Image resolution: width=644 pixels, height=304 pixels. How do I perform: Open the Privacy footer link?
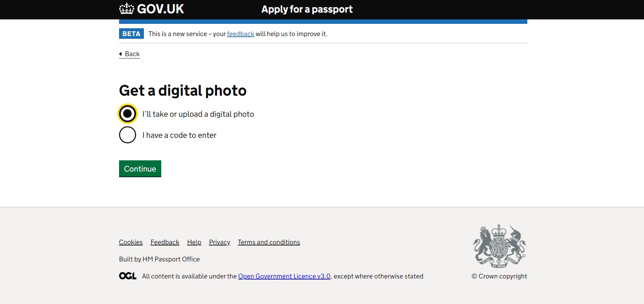219,242
